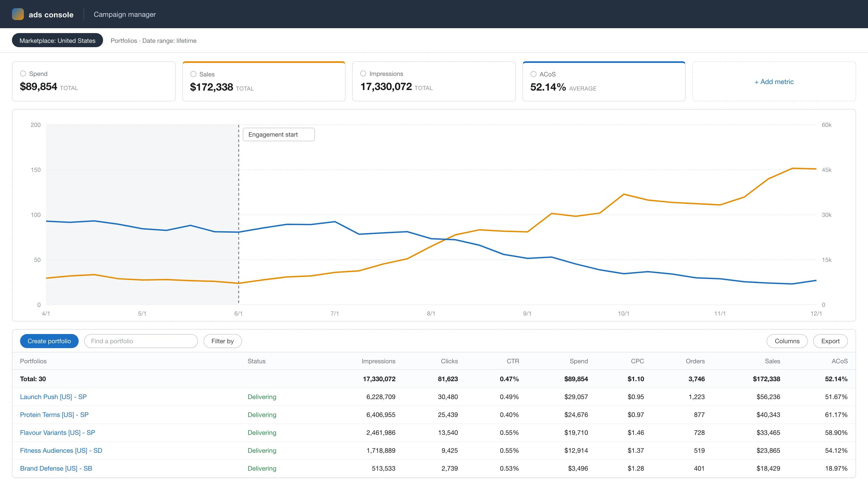Viewport: 868px width, 488px height.
Task: Click Fitness Audiences orders value 519
Action: (699, 451)
